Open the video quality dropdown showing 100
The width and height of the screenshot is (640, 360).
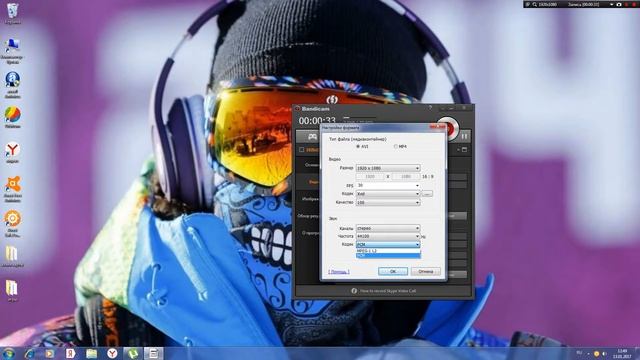coord(388,202)
